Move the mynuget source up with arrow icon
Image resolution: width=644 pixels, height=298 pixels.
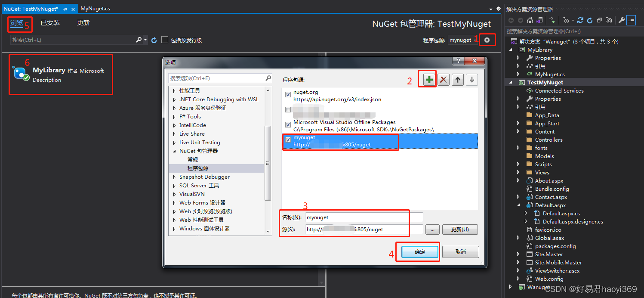(x=458, y=79)
